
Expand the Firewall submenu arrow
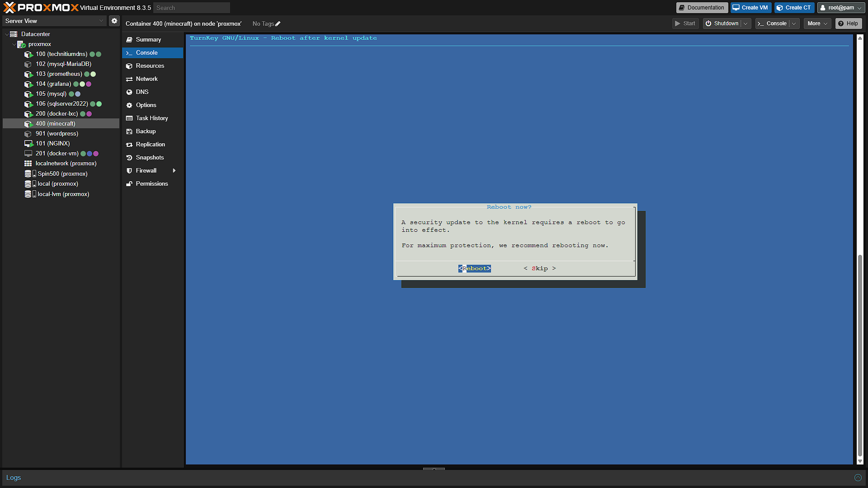174,171
